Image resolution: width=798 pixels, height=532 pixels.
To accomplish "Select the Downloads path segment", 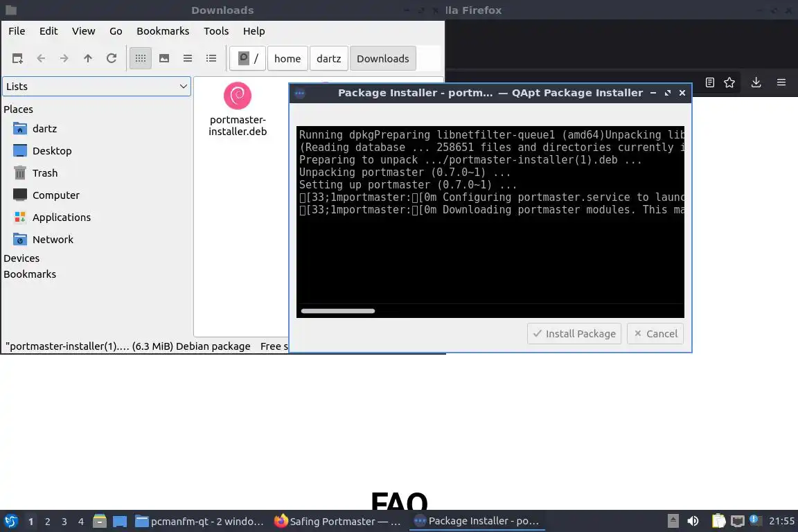I will pos(382,59).
